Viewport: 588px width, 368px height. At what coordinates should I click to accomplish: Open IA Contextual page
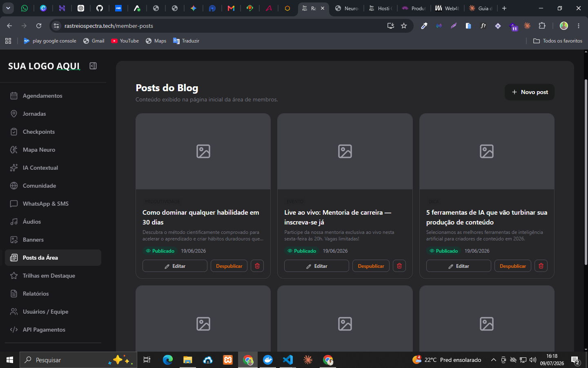pos(53,168)
